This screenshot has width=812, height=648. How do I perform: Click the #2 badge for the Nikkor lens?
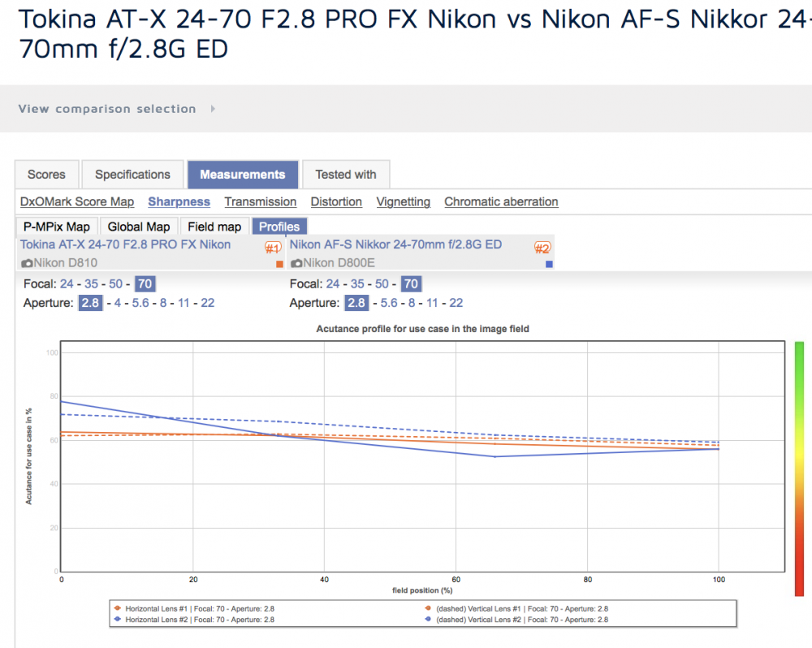(542, 248)
